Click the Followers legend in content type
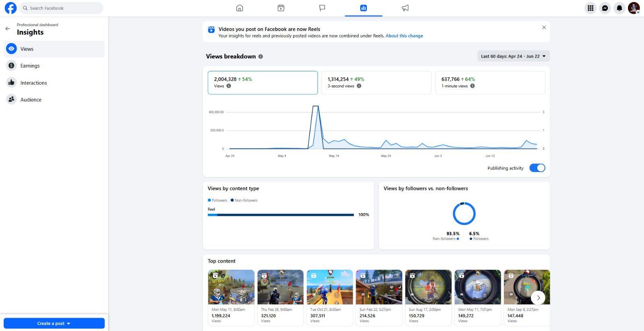This screenshot has height=331, width=644. click(x=217, y=200)
